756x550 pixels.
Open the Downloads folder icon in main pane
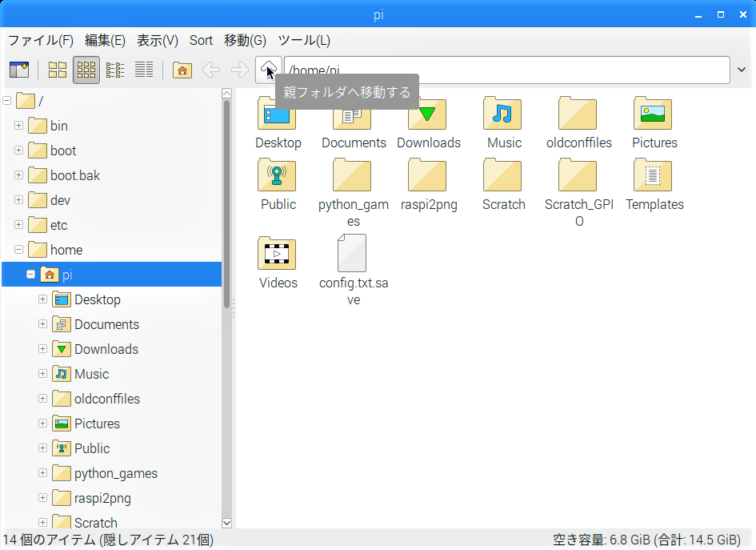click(427, 114)
